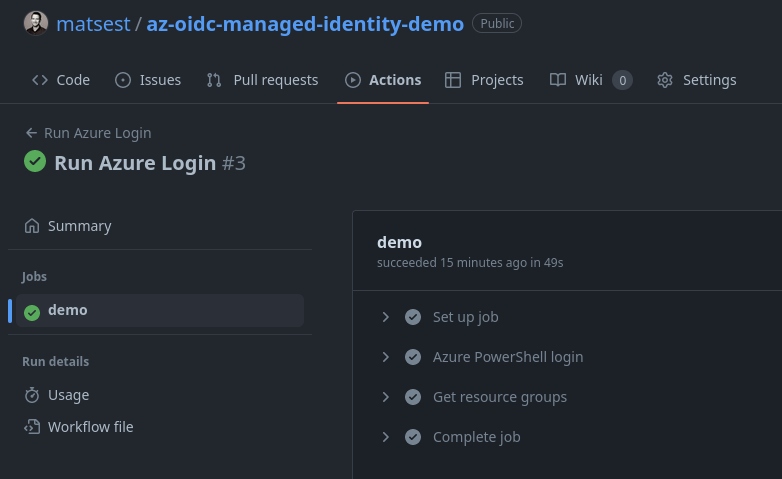
Task: Click the back arrow icon
Action: [31, 133]
